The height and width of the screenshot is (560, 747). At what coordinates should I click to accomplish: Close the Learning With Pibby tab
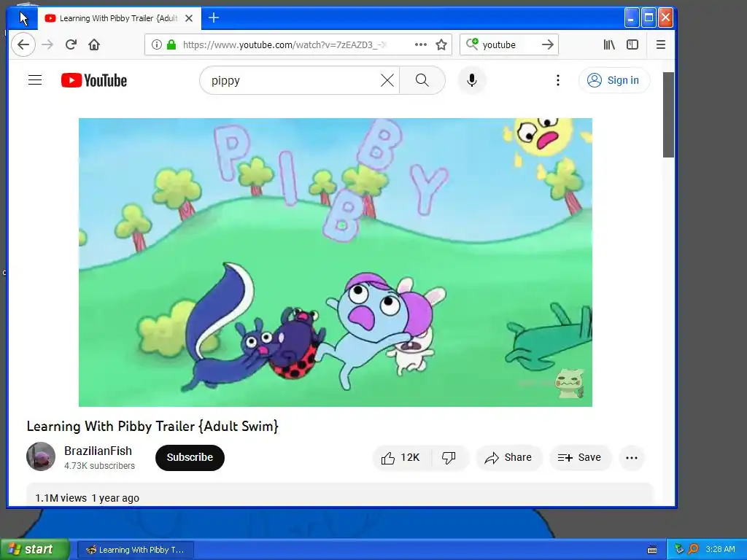pos(189,18)
